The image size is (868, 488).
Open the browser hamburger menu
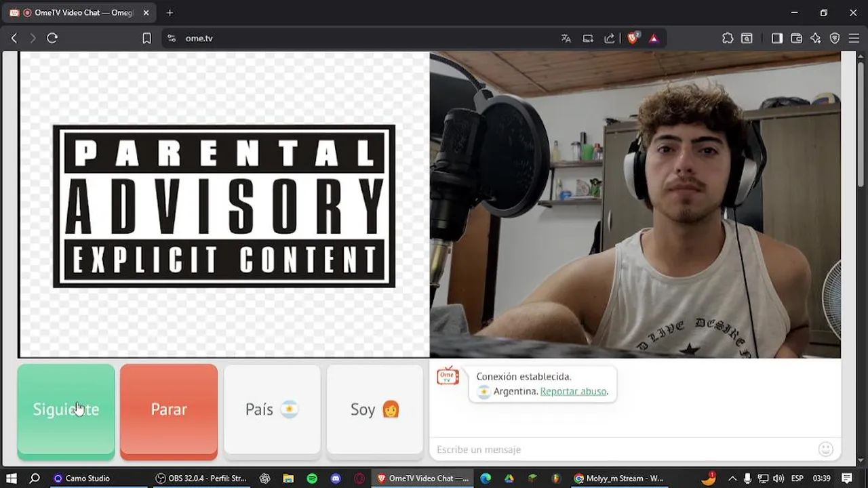point(854,39)
